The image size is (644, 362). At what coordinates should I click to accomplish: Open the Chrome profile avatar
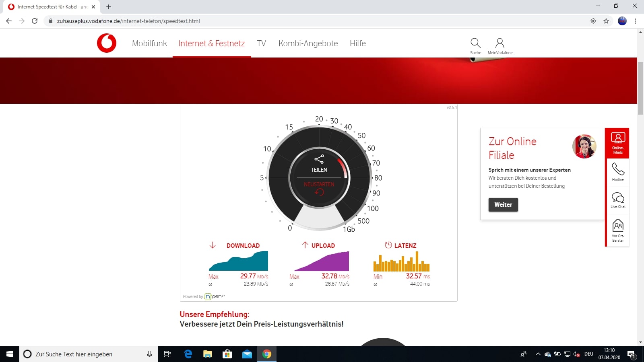pyautogui.click(x=622, y=21)
